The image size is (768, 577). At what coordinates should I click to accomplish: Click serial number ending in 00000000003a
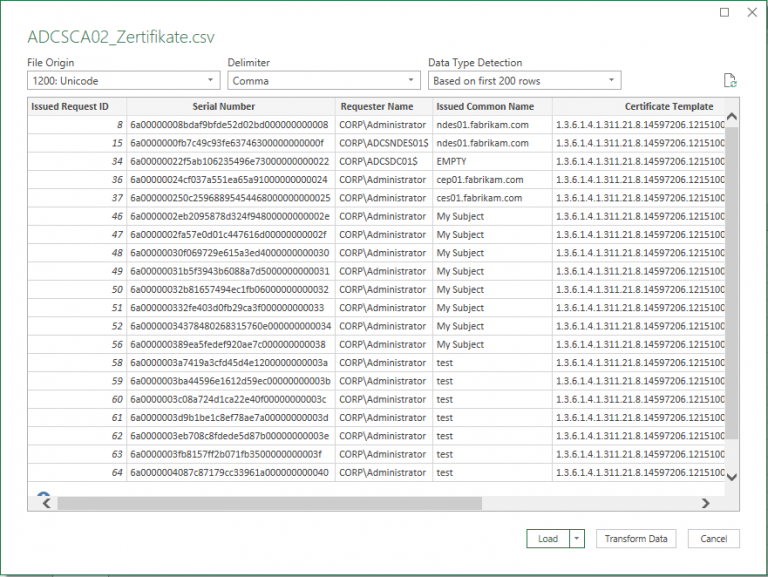(231, 363)
